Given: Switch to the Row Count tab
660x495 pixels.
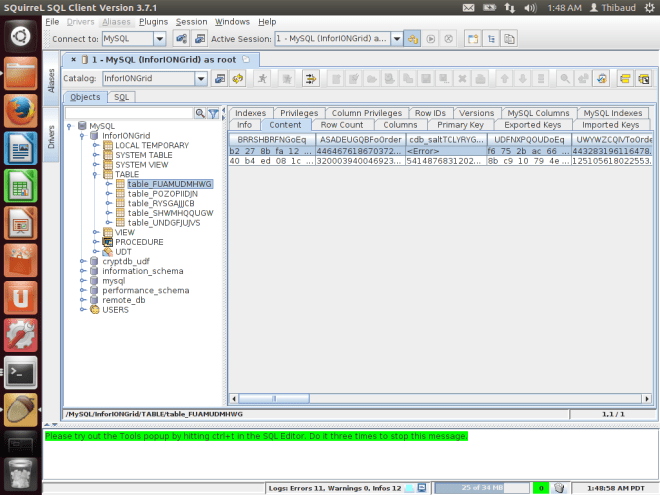Looking at the screenshot, I should click(x=342, y=125).
